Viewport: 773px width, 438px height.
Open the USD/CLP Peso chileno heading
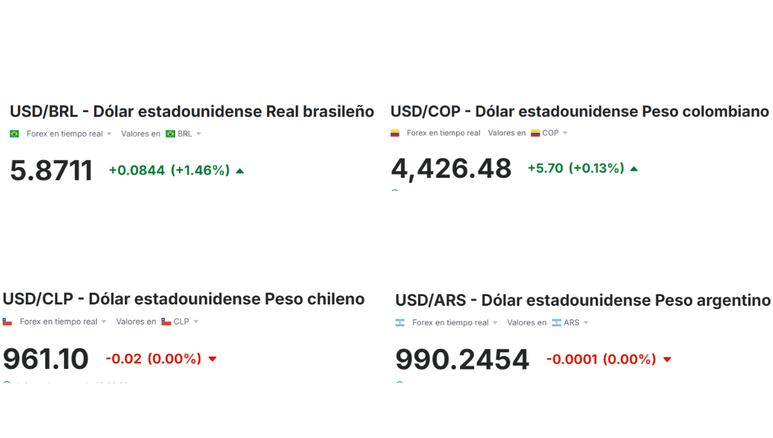point(183,299)
